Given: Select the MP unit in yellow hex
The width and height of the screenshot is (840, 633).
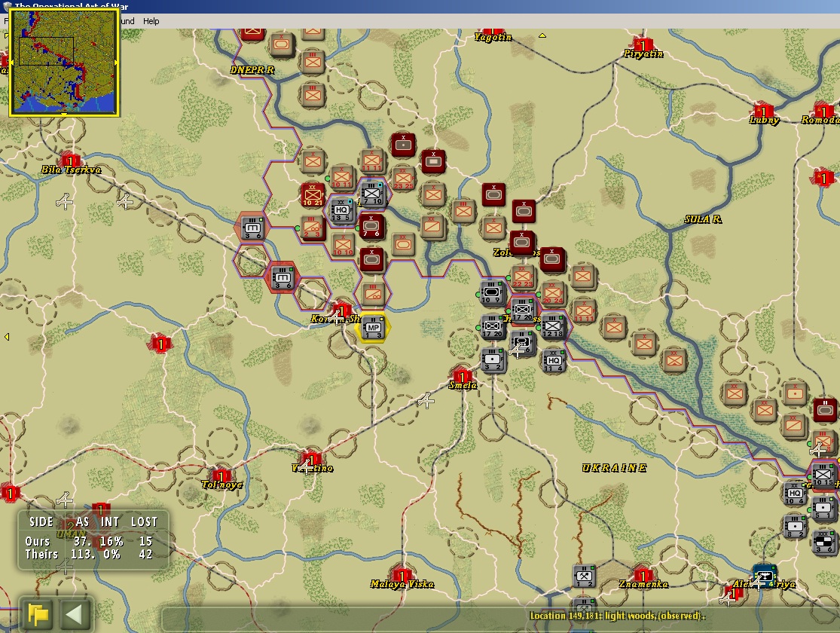Looking at the screenshot, I should pos(373,327).
